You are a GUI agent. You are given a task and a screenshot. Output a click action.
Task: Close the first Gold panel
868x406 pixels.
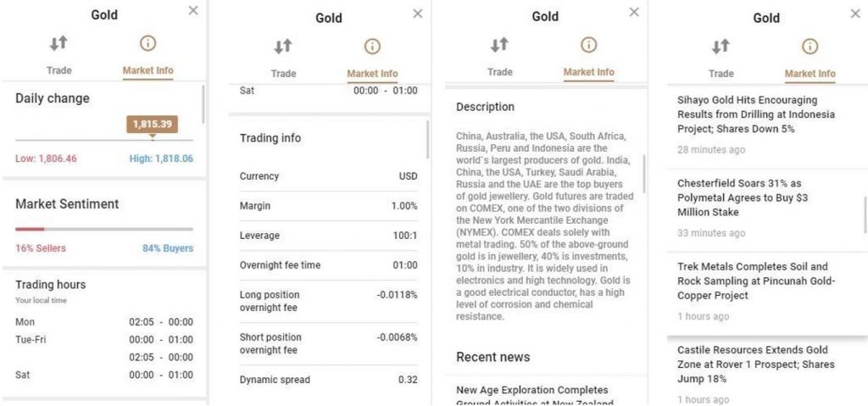click(x=193, y=10)
